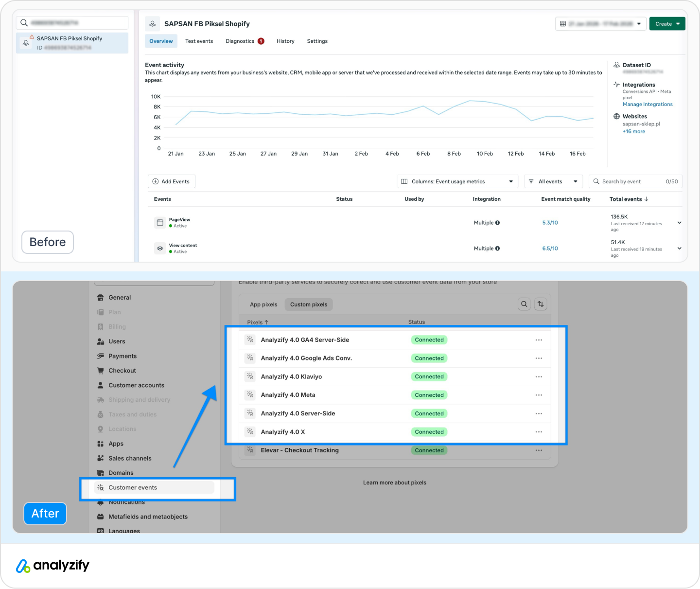700x589 pixels.
Task: Click the Apps grid icon in sidebar
Action: pos(101,444)
